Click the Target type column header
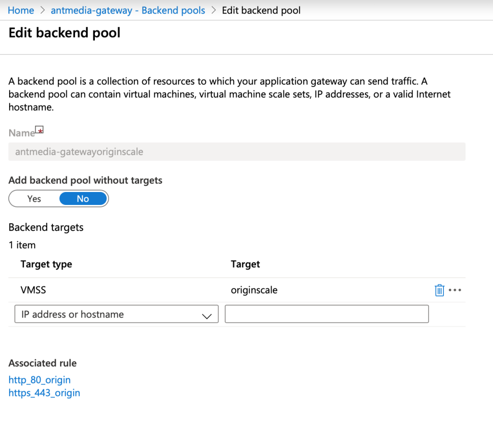 (46, 264)
